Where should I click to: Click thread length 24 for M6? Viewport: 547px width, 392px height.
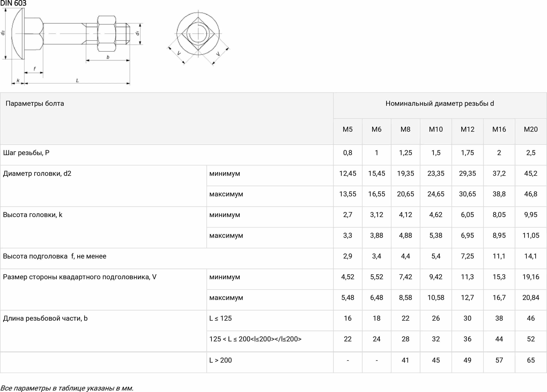[x=377, y=339]
